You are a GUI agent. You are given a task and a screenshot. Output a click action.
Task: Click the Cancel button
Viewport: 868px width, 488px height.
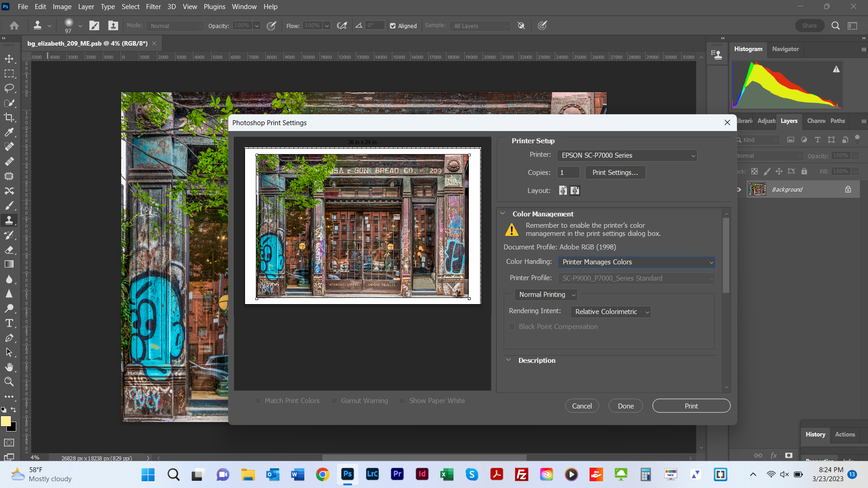[x=582, y=406]
